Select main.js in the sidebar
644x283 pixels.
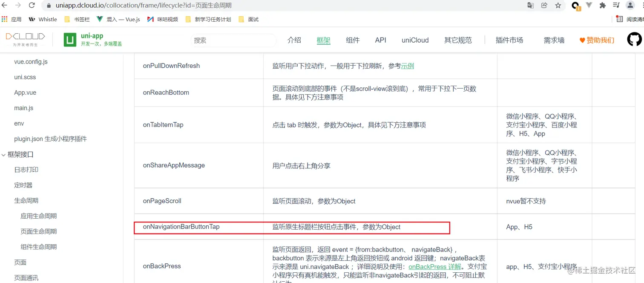[x=24, y=108]
